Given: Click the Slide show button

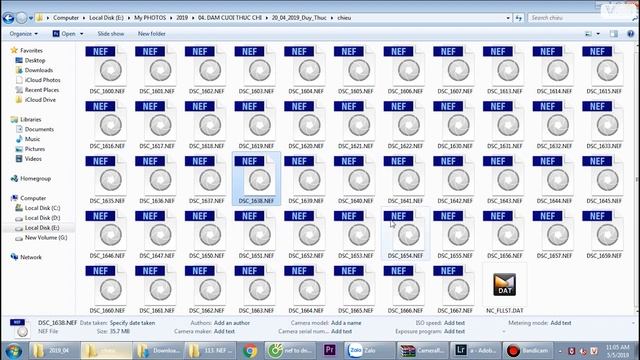Looking at the screenshot, I should (x=111, y=34).
